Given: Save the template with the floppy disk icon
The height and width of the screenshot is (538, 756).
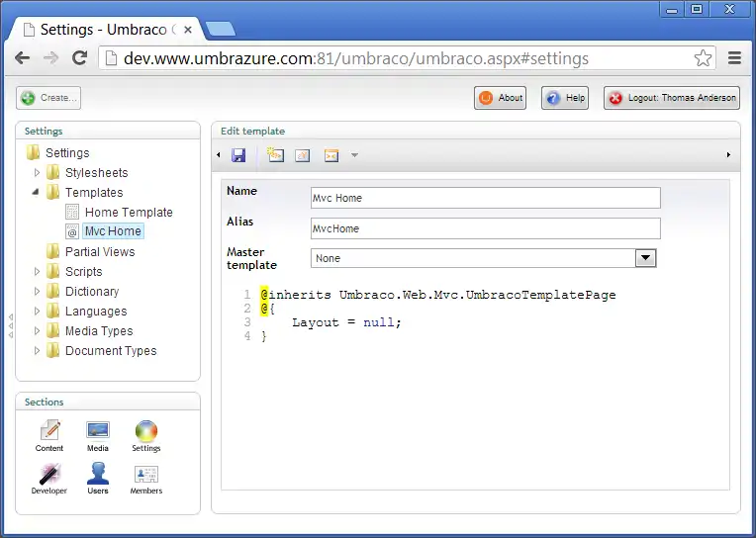Looking at the screenshot, I should pos(238,155).
